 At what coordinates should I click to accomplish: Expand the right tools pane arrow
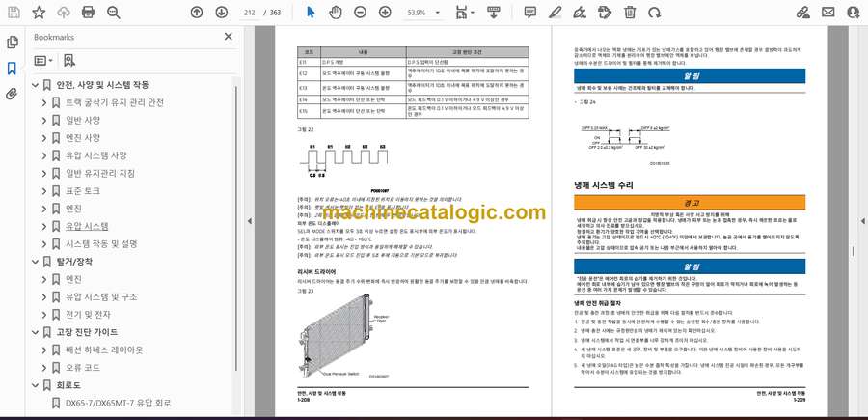[862, 221]
